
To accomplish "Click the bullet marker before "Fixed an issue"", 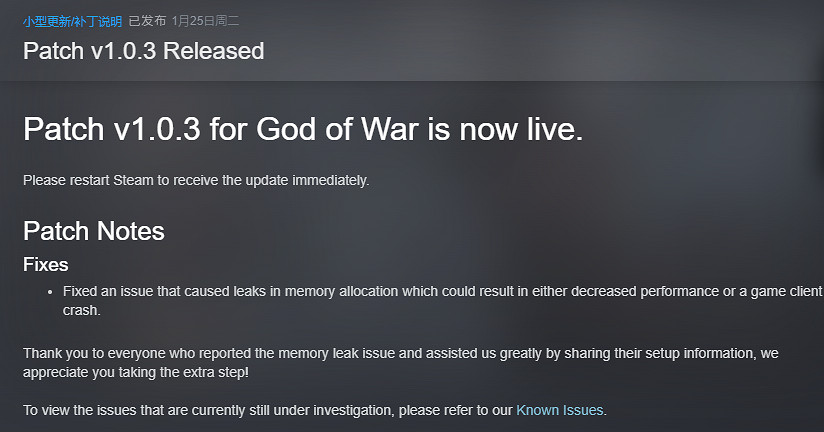I will tap(50, 292).
